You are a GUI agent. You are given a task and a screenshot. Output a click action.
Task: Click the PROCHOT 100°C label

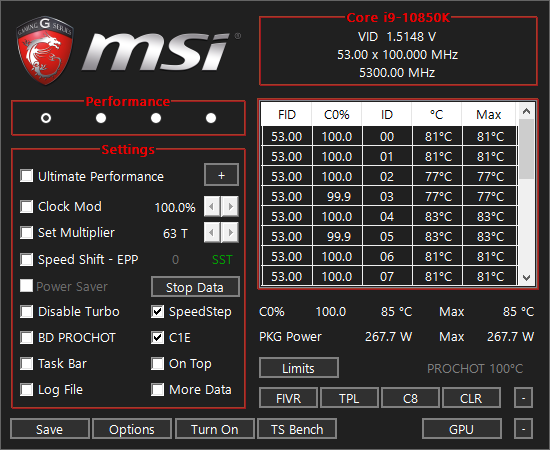475,369
